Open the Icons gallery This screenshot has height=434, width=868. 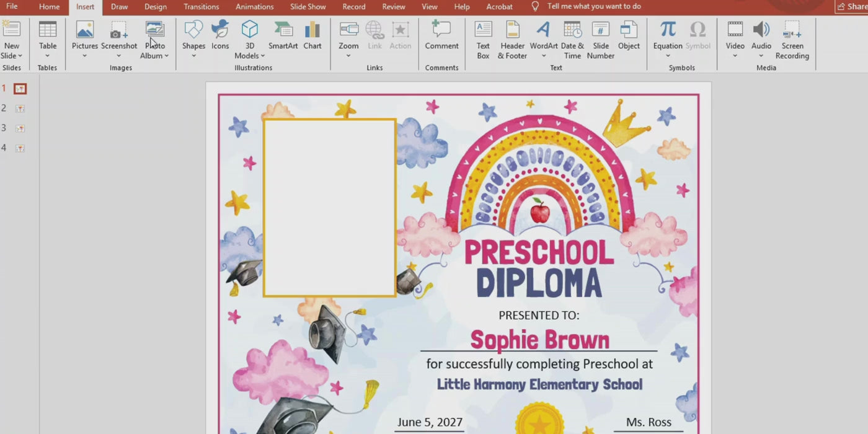tap(220, 30)
